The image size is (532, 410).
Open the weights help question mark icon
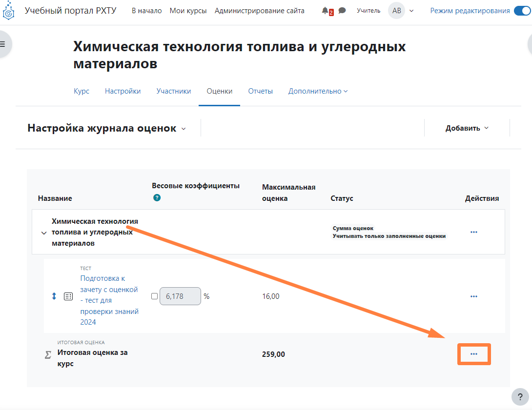tap(157, 197)
